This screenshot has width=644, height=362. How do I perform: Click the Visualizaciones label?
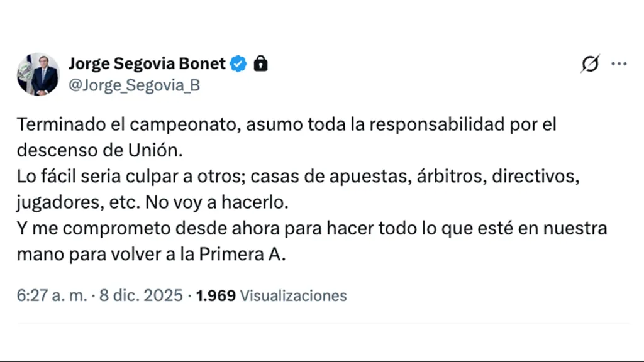[293, 295]
